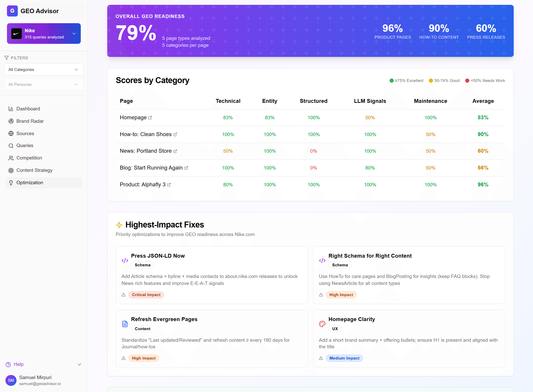Expand the Help menu chevron
This screenshot has width=533, height=392.
(79, 365)
